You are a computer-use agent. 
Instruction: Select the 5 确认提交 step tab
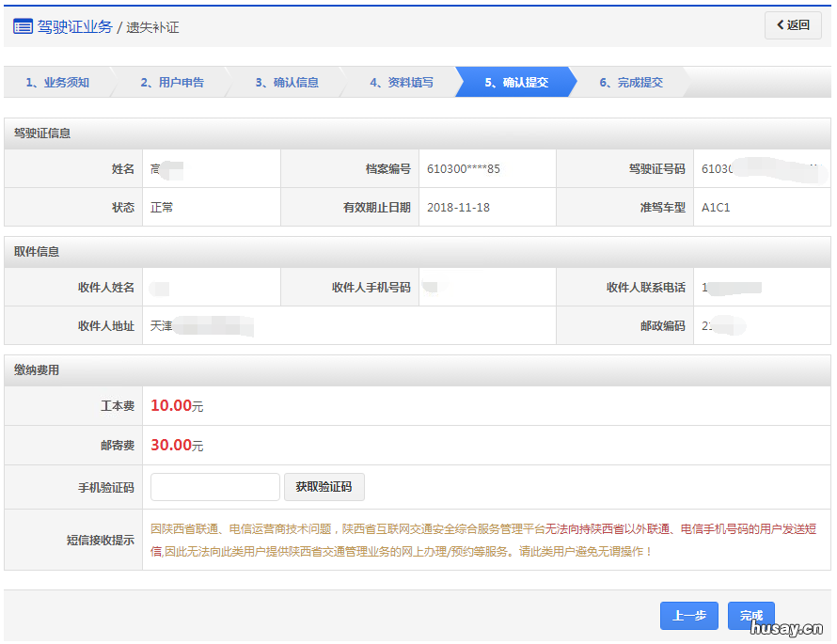coord(518,82)
